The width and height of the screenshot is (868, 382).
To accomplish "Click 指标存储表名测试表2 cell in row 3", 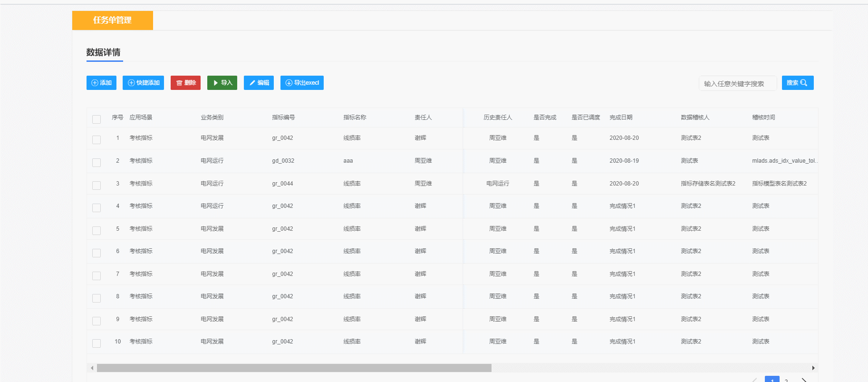I will [708, 184].
